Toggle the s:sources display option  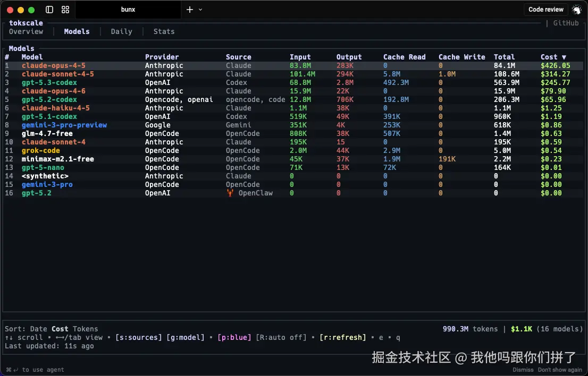(x=138, y=337)
